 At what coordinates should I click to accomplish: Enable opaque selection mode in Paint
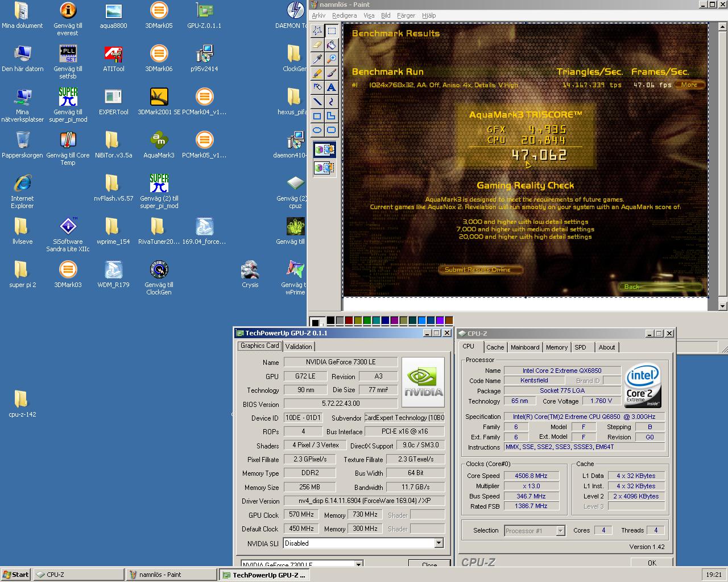[x=325, y=149]
